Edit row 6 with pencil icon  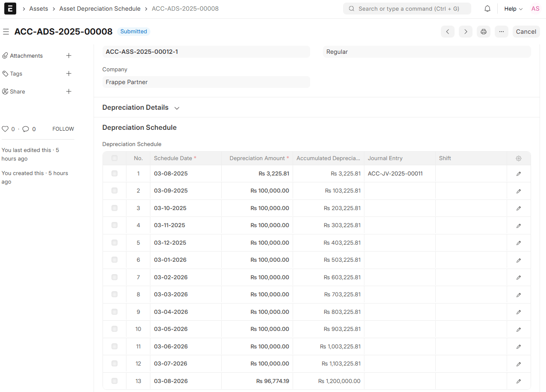[519, 260]
